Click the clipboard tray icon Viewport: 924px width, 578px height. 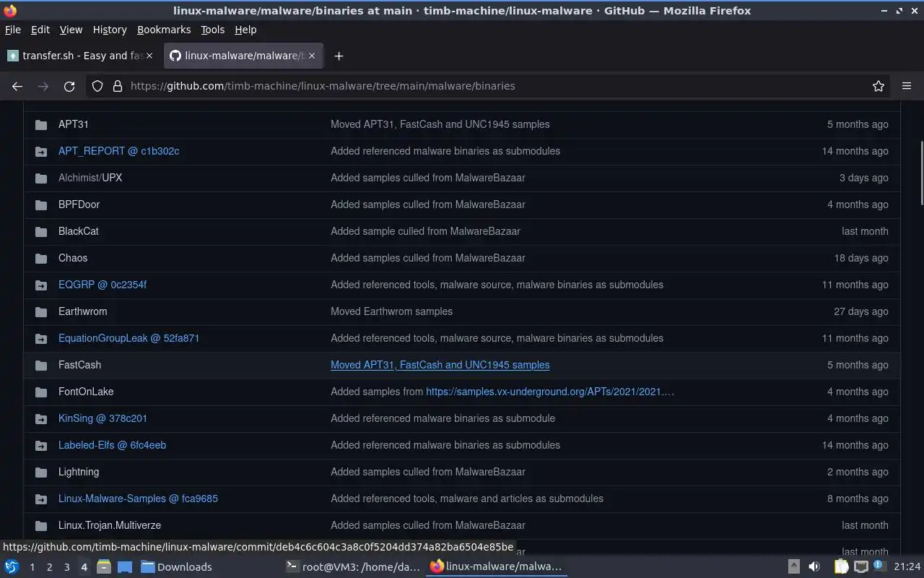(x=841, y=566)
